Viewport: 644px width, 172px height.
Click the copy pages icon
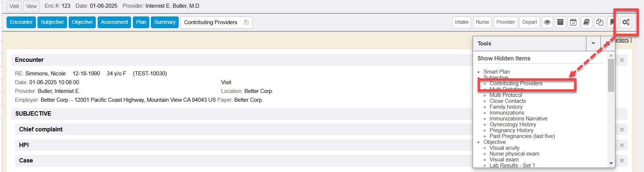[600, 22]
